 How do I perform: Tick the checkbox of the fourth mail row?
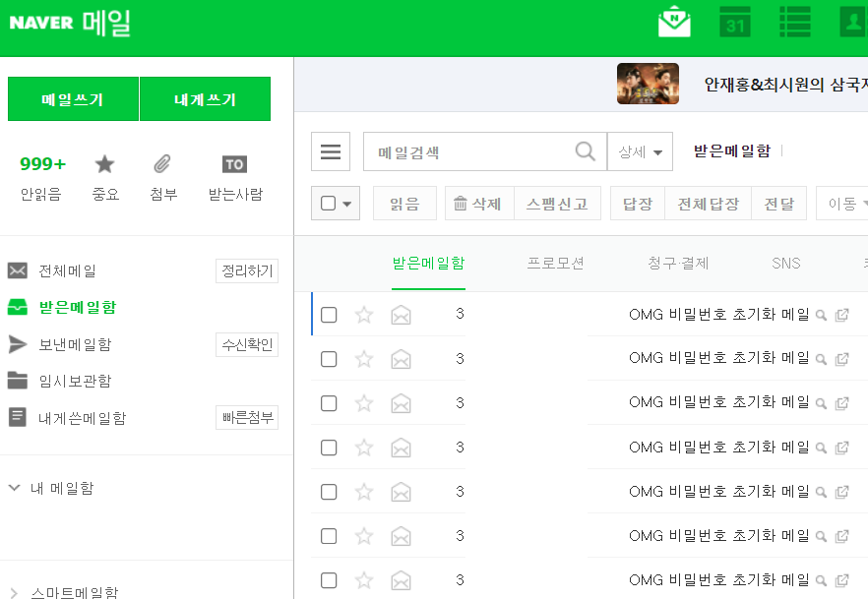[329, 448]
